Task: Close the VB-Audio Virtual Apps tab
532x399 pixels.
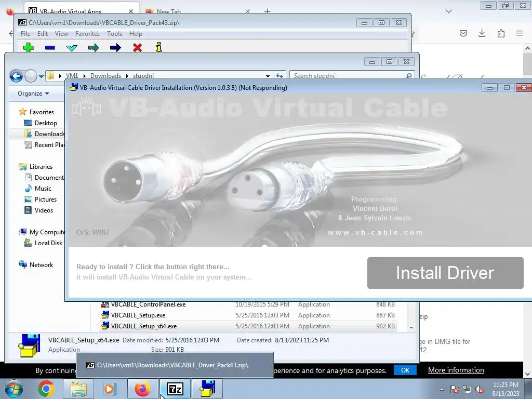Action: pos(131,11)
